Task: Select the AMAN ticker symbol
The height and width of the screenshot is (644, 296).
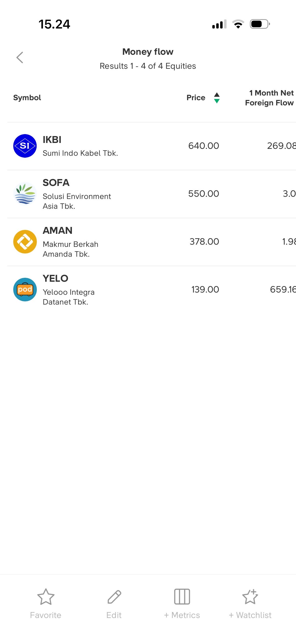Action: 57,230
